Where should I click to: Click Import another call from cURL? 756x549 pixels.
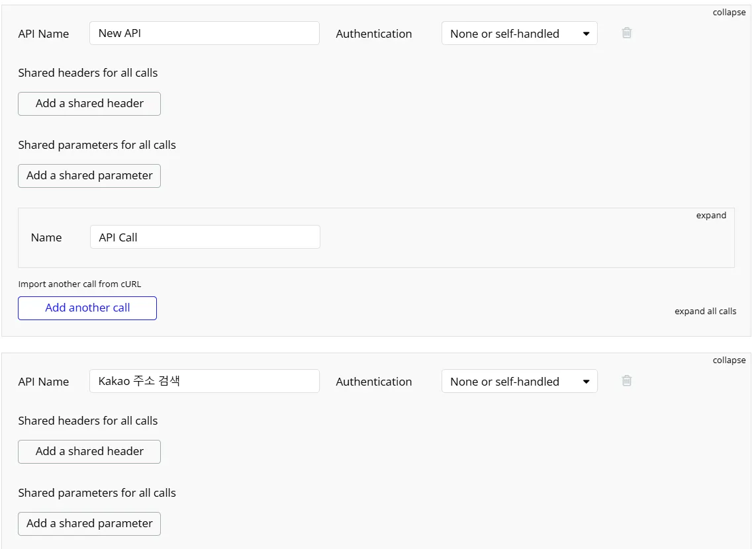pos(79,284)
